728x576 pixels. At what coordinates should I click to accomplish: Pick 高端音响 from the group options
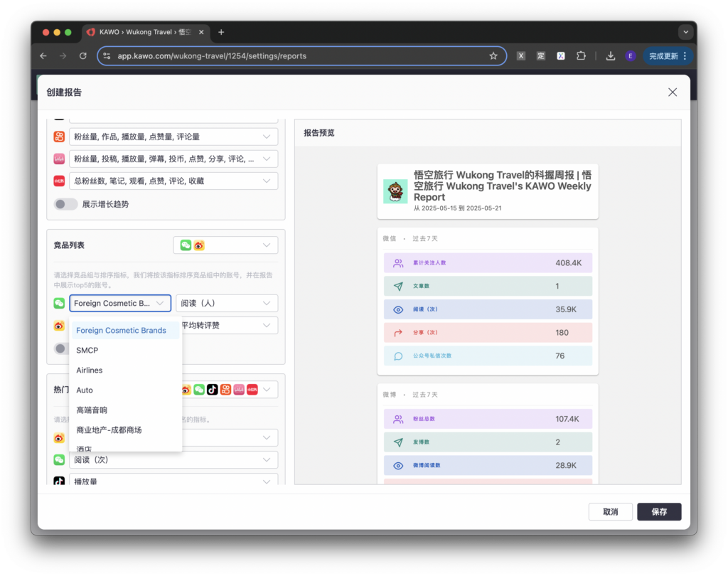point(92,410)
